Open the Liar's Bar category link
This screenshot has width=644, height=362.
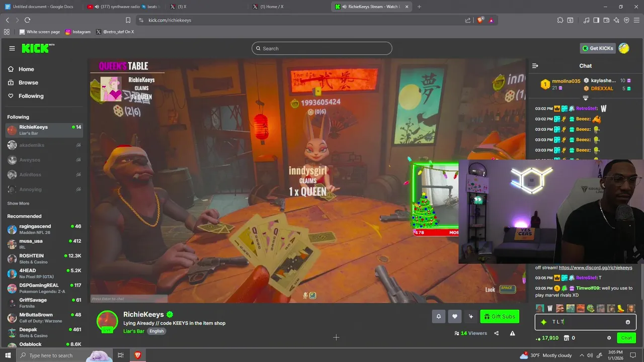click(134, 331)
